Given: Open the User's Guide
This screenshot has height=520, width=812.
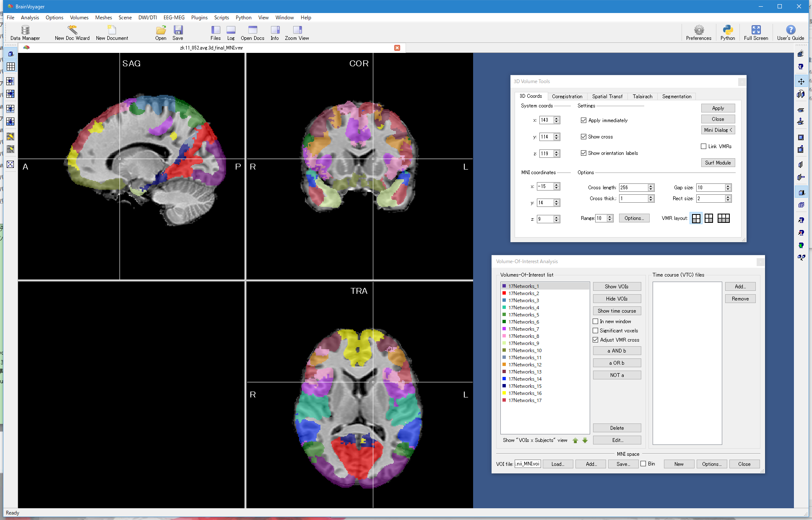Looking at the screenshot, I should point(791,32).
